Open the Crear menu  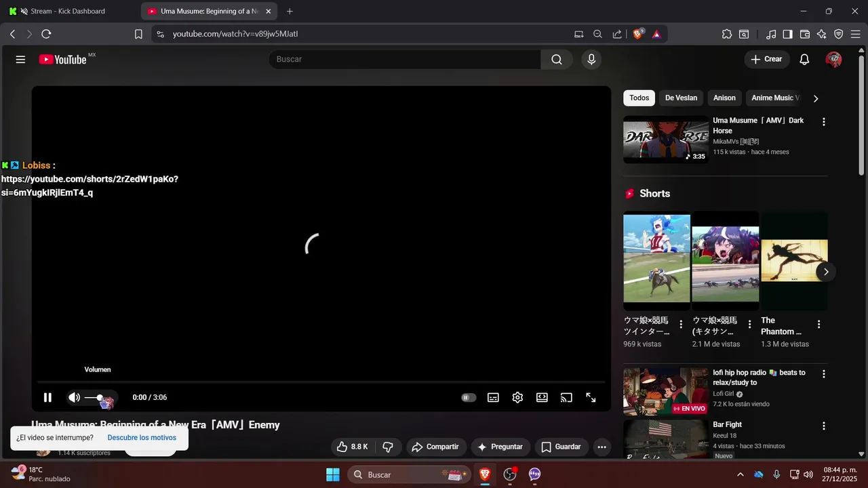pos(767,60)
